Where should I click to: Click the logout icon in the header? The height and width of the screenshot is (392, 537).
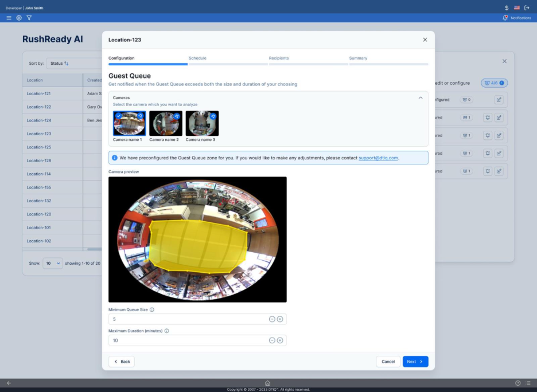click(527, 7)
